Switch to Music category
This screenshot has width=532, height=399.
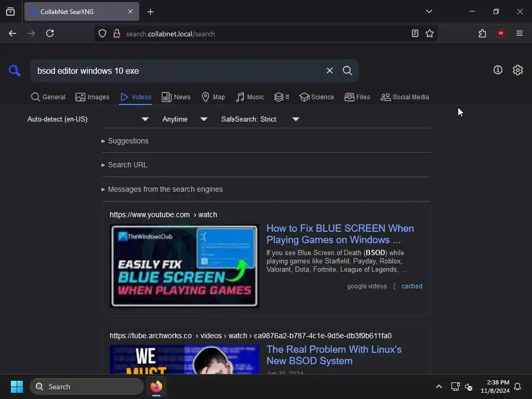(250, 97)
